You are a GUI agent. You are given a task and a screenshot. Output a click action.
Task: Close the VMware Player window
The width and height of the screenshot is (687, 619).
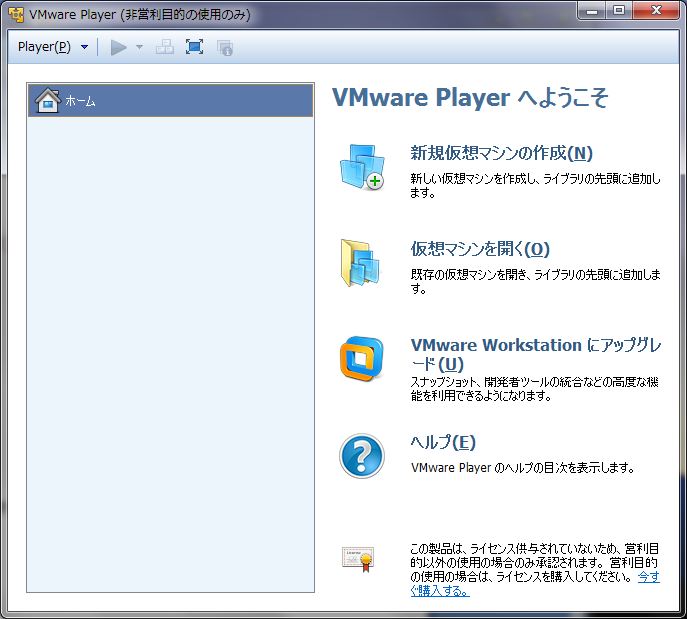656,11
